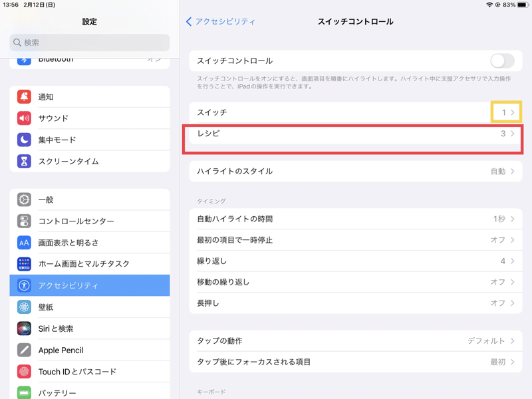Viewport: 532px width, 399px height.
Task: Tap the battery status indicator
Action: (519, 5)
